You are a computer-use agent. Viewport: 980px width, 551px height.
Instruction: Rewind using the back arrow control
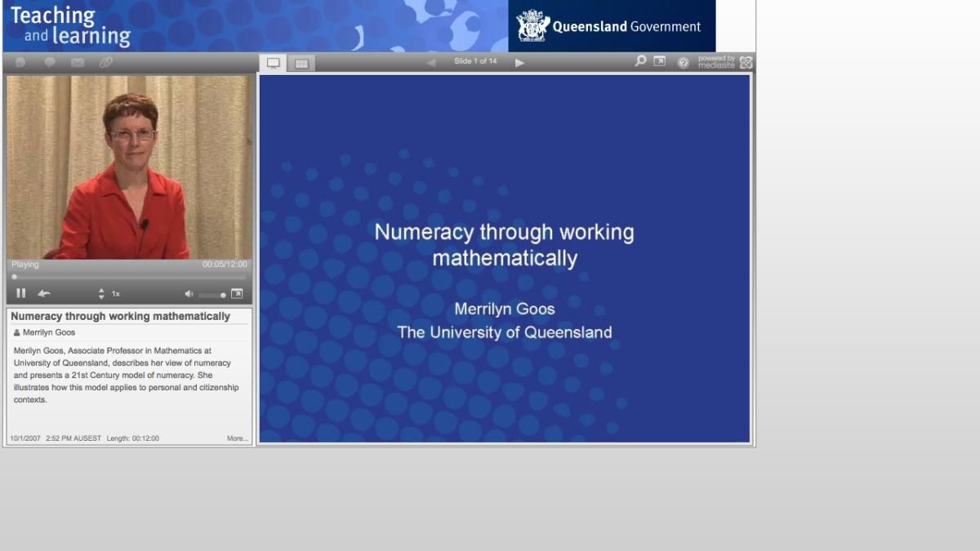[44, 293]
